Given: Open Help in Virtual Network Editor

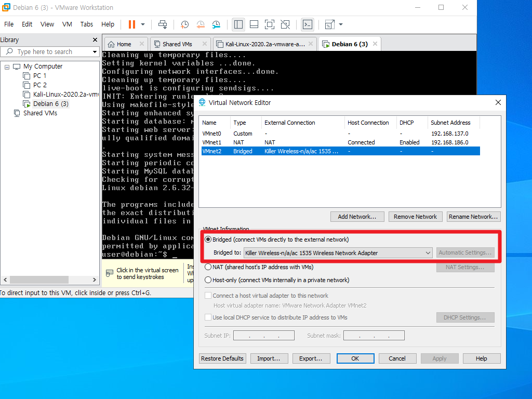Looking at the screenshot, I should [482, 358].
